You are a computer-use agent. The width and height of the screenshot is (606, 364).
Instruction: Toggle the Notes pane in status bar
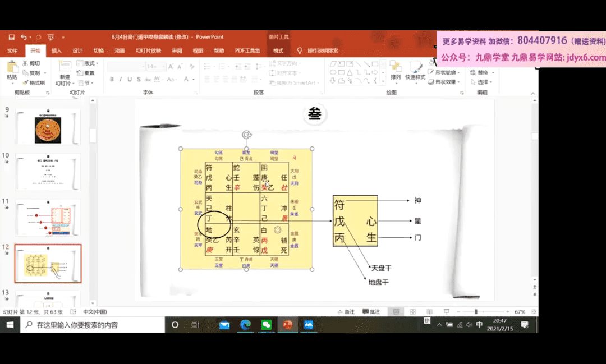[346, 312]
